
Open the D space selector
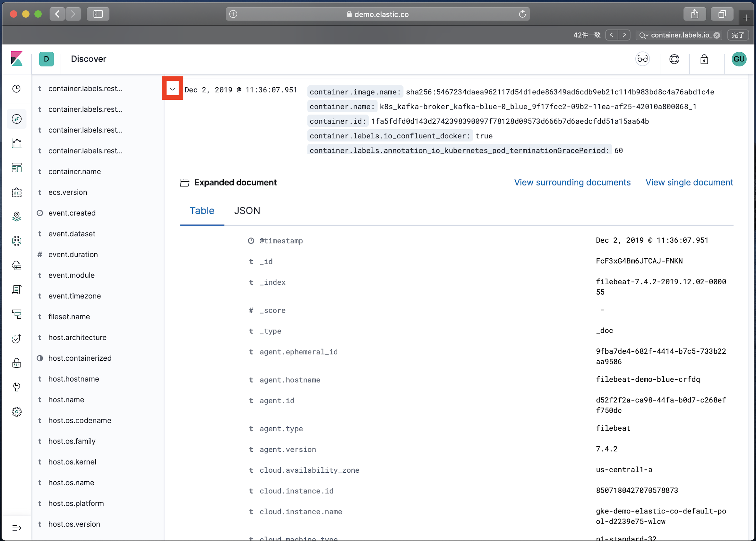click(x=46, y=59)
